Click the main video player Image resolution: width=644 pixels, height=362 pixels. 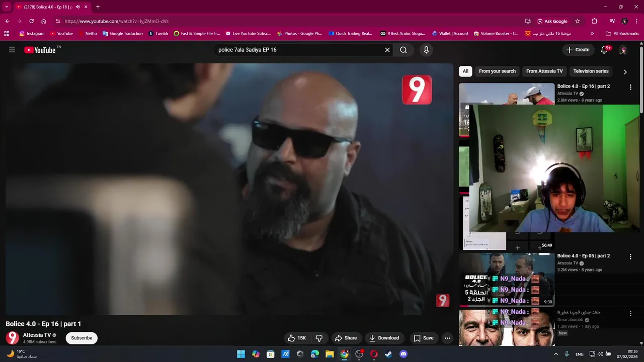pyautogui.click(x=229, y=189)
